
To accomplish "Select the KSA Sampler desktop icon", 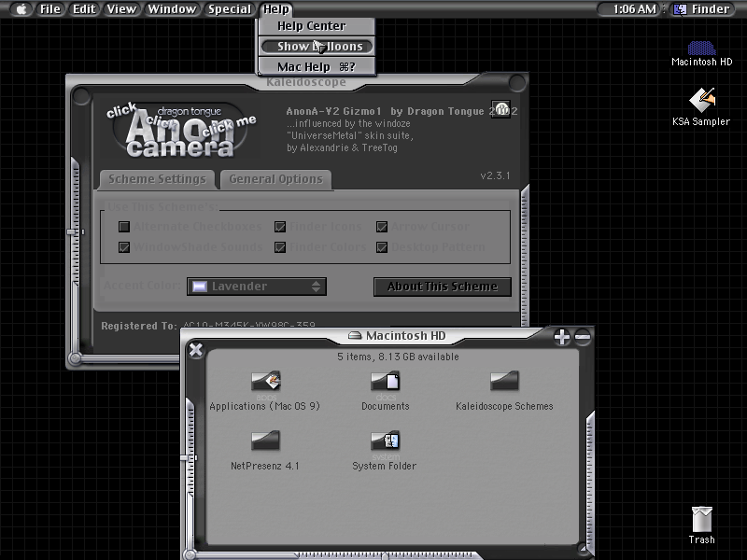I will (702, 100).
